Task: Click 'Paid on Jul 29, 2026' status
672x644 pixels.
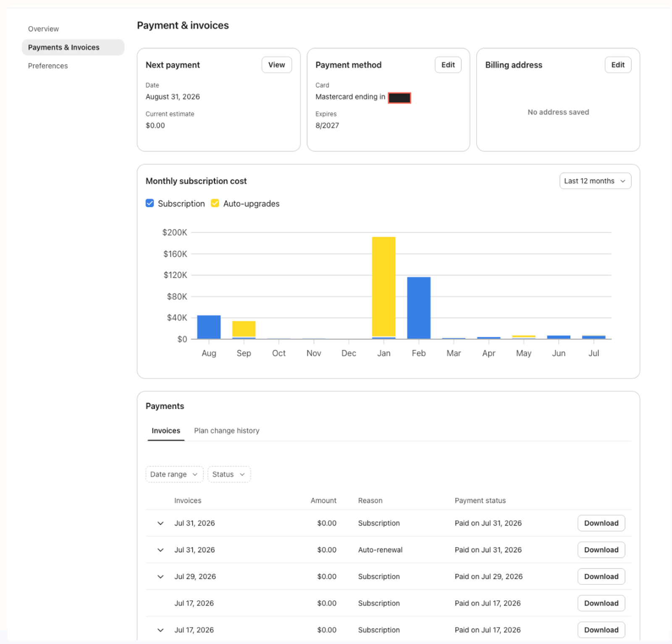Action: (488, 576)
